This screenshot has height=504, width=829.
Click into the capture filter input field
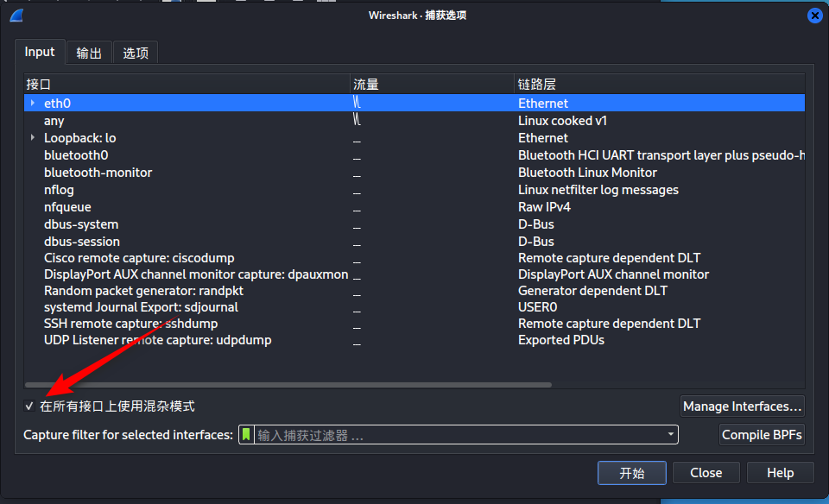pyautogui.click(x=460, y=435)
